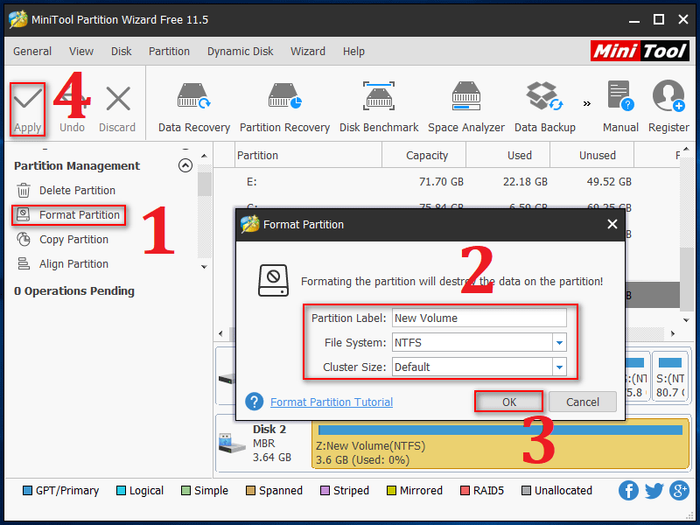Open the Facebook share icon
The image size is (700, 525).
tap(628, 491)
